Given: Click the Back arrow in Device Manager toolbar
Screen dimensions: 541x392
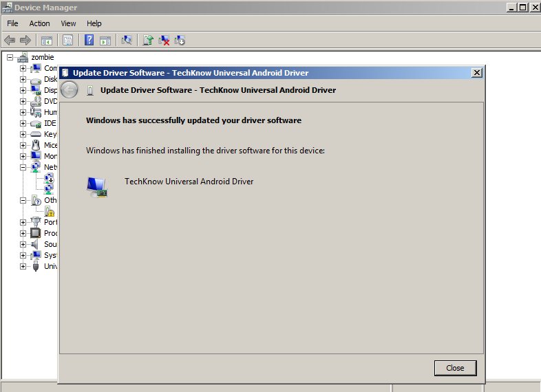Looking at the screenshot, I should pos(10,41).
